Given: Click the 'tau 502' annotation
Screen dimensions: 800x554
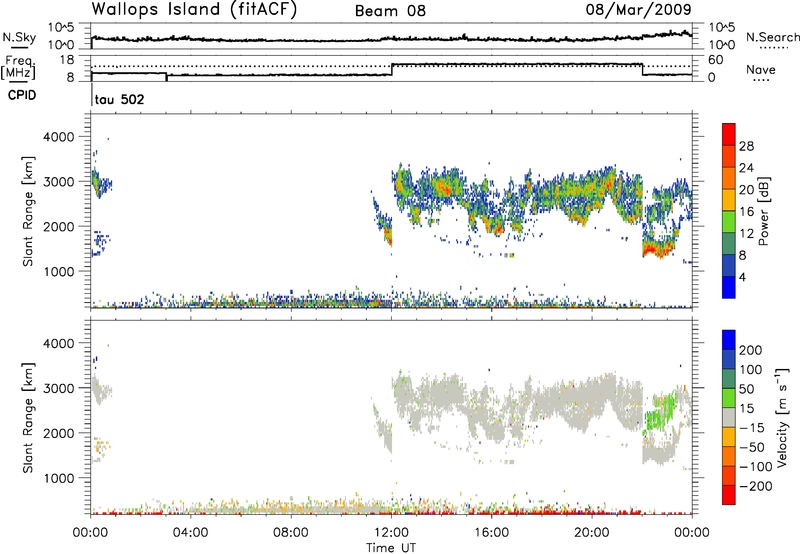Looking at the screenshot, I should tap(119, 99).
